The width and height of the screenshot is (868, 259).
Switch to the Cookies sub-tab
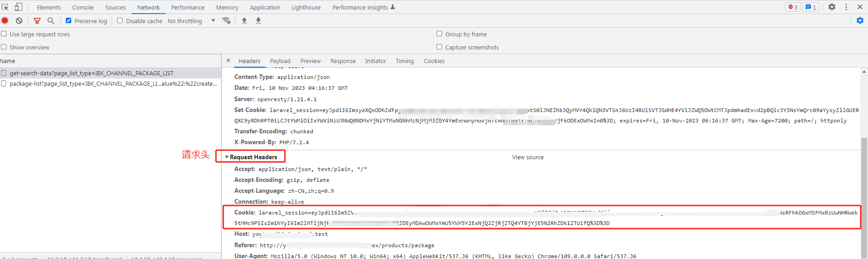point(434,61)
